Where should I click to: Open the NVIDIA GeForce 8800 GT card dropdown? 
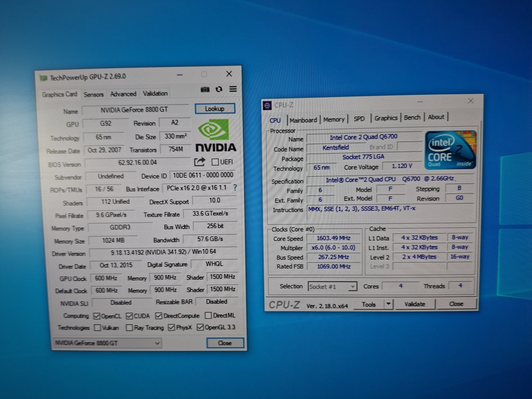pos(108,343)
